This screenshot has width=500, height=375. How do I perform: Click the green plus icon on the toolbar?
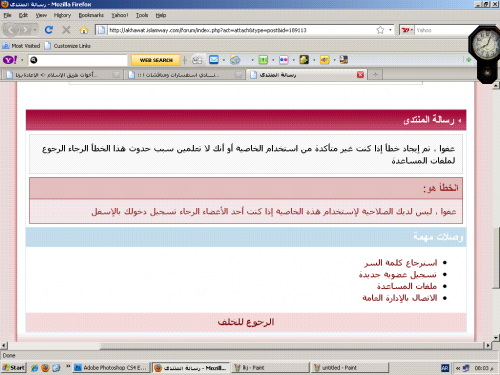coord(469,60)
